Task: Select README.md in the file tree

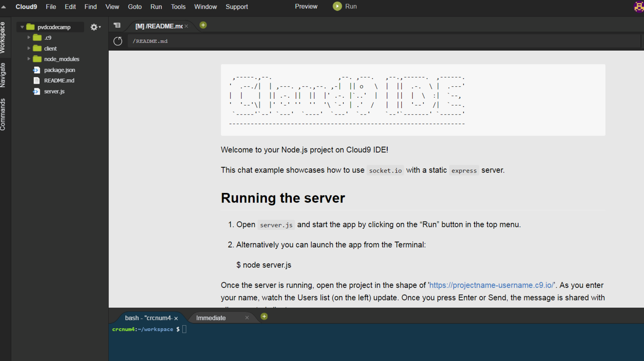Action: click(59, 80)
